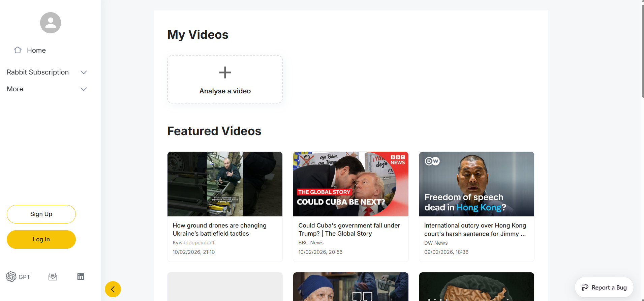644x301 pixels.
Task: Open the Hong Kong Jimmy sentence video title
Action: tap(475, 230)
